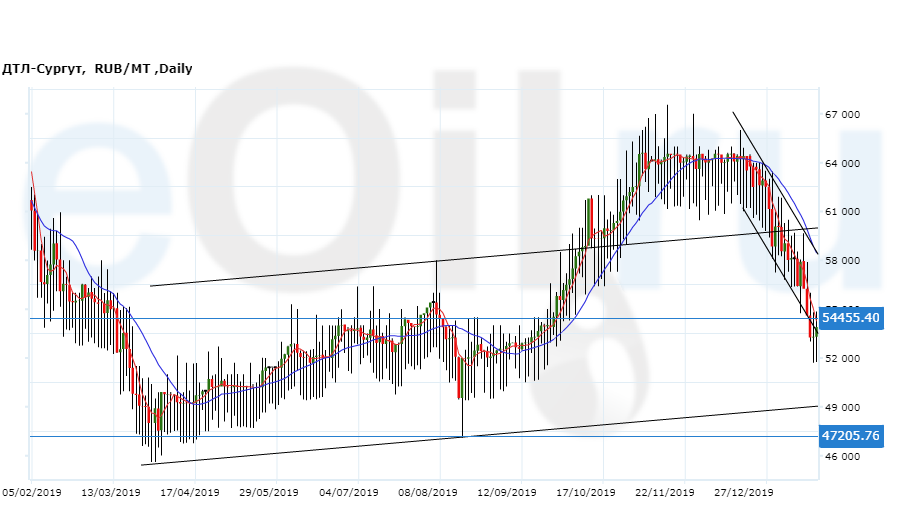Click the 61 000 price axis label

(843, 212)
